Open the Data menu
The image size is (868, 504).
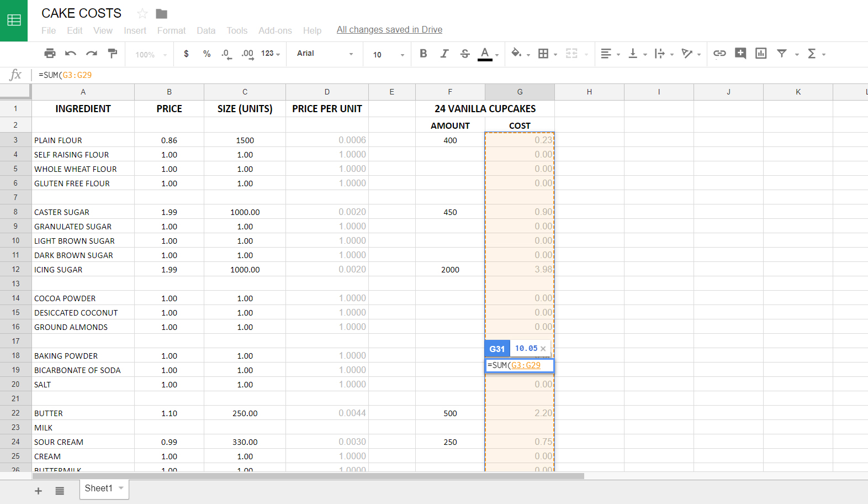[x=206, y=30]
